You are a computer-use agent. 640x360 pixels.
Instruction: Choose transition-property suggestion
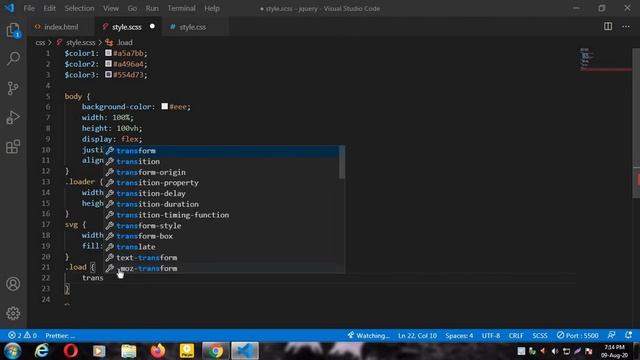pyautogui.click(x=222, y=182)
